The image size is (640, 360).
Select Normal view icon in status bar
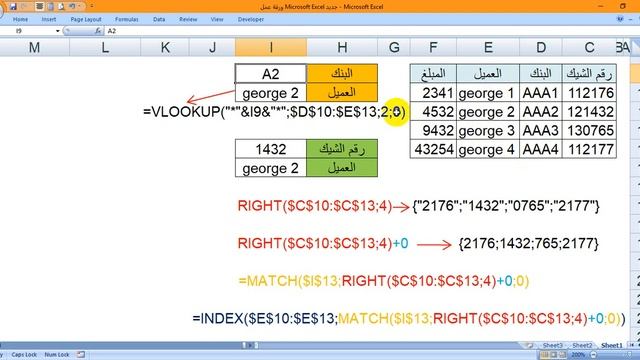[x=544, y=355]
